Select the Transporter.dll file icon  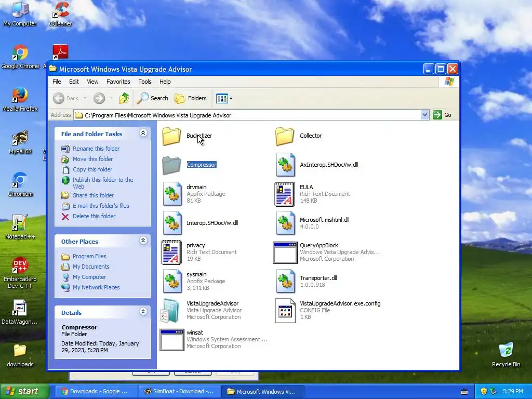285,281
